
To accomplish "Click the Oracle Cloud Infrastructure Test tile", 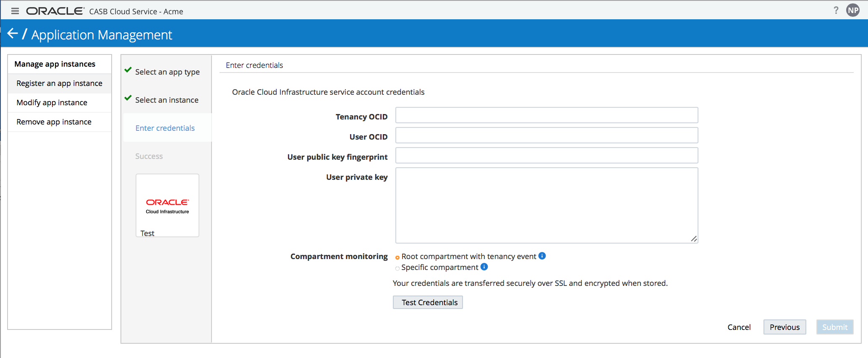I will pos(167,205).
